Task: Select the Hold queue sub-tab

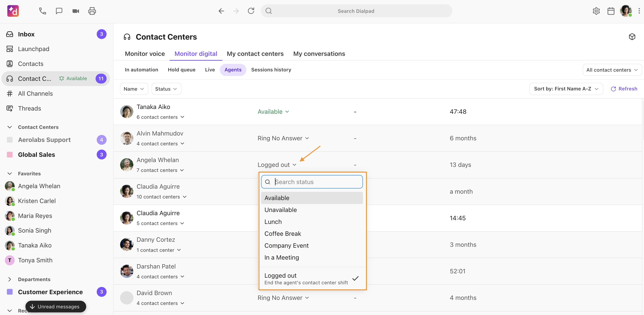Action: (x=182, y=70)
